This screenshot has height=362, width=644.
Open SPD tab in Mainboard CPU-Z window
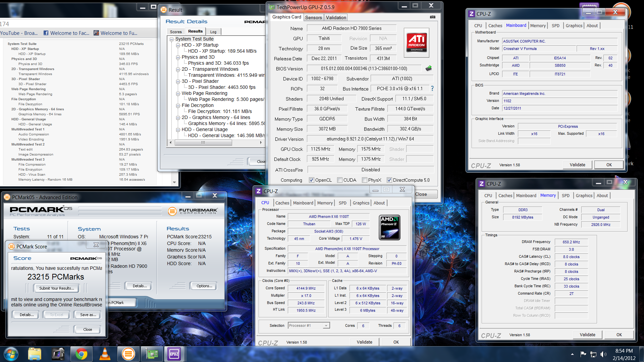(555, 25)
